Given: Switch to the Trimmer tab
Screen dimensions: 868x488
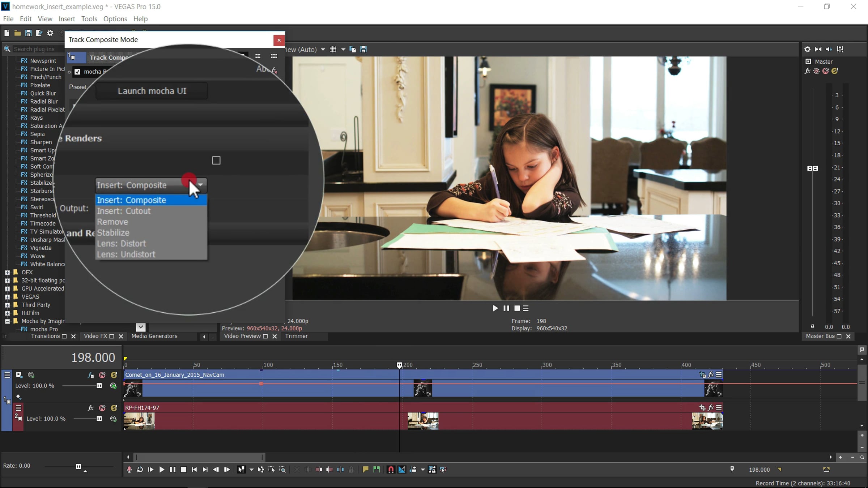Looking at the screenshot, I should [296, 336].
